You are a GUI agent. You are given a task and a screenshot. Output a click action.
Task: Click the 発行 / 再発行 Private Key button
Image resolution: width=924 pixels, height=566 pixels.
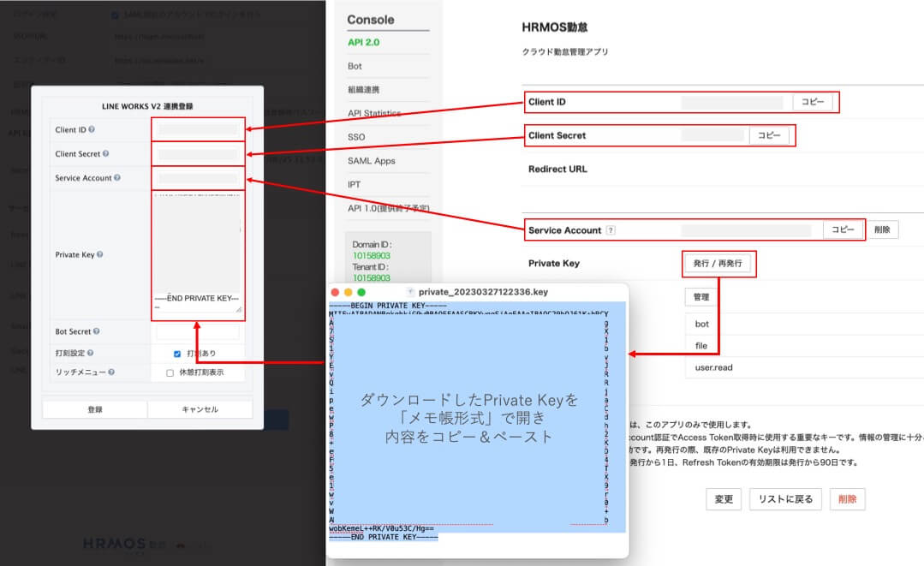pyautogui.click(x=718, y=263)
